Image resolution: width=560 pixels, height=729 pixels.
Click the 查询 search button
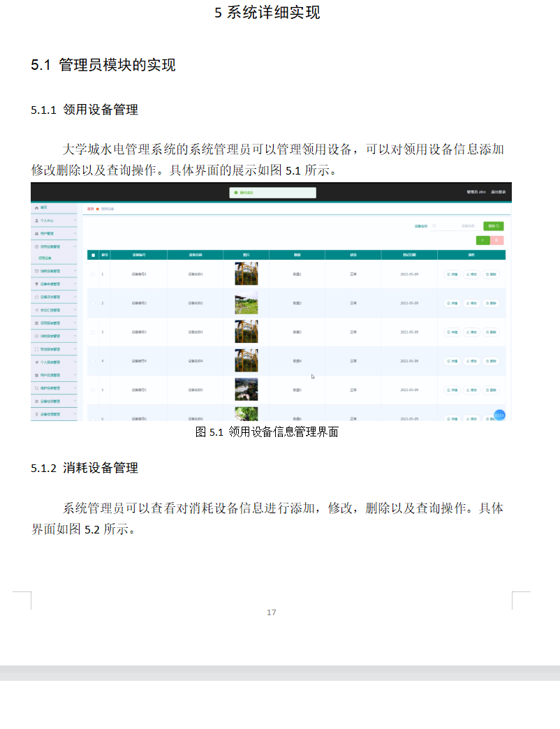tap(494, 226)
